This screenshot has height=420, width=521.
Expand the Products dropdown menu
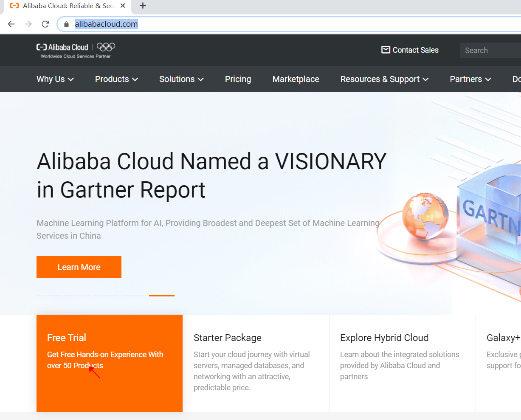[116, 79]
